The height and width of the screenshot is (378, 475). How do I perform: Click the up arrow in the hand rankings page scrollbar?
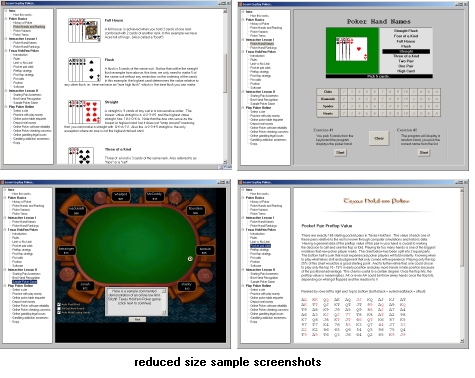[x=225, y=11]
